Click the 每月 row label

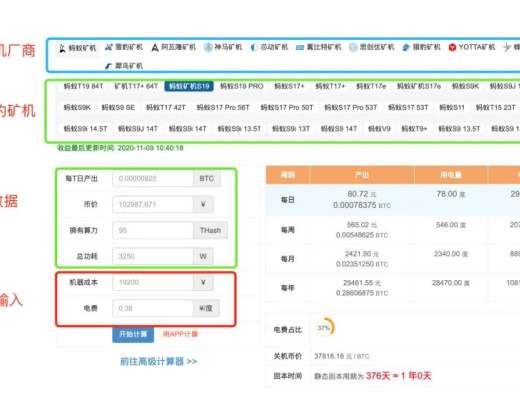click(x=288, y=259)
